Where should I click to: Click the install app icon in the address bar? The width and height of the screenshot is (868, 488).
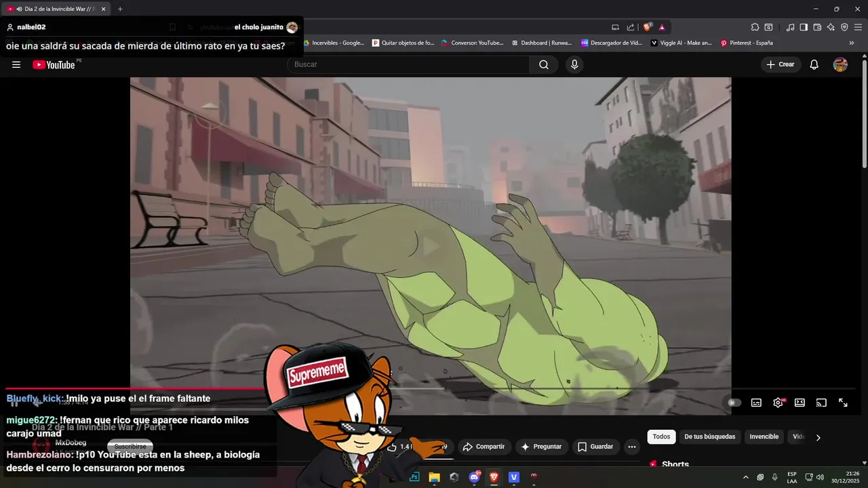click(x=615, y=27)
